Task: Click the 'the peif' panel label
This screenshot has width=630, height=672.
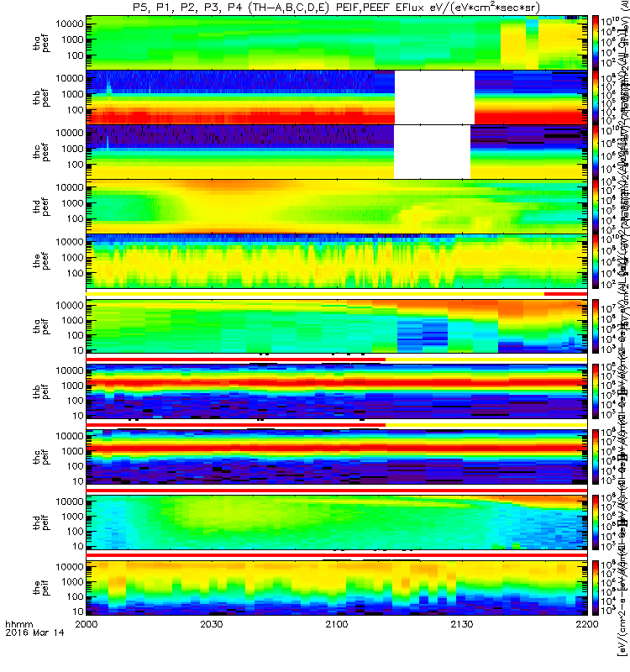Action: [41, 587]
